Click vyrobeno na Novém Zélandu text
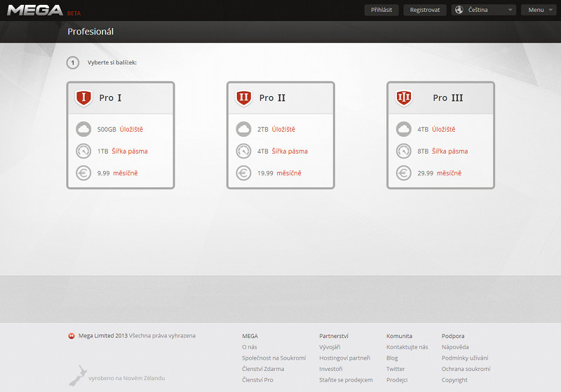Viewport: 561px width, 392px height. (x=127, y=378)
